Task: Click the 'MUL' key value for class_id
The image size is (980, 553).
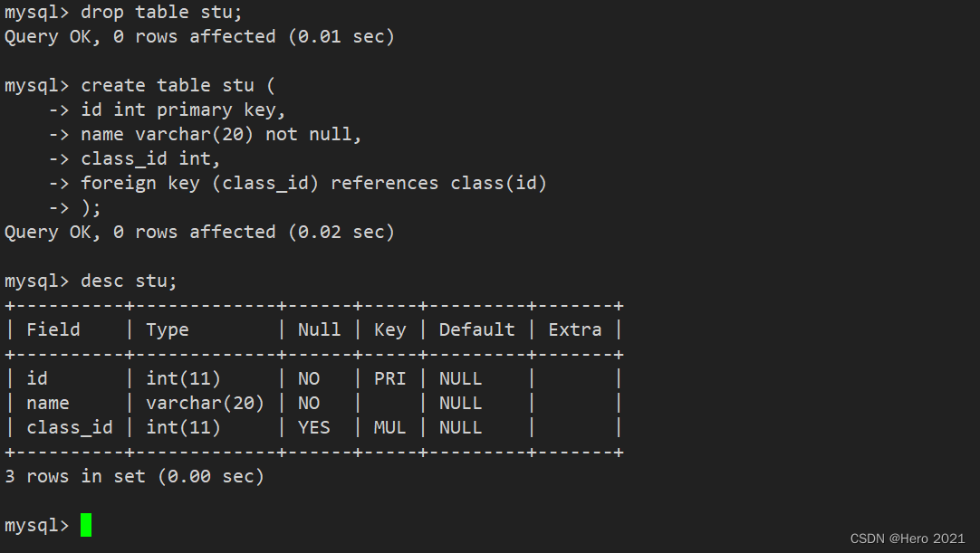Action: tap(390, 427)
